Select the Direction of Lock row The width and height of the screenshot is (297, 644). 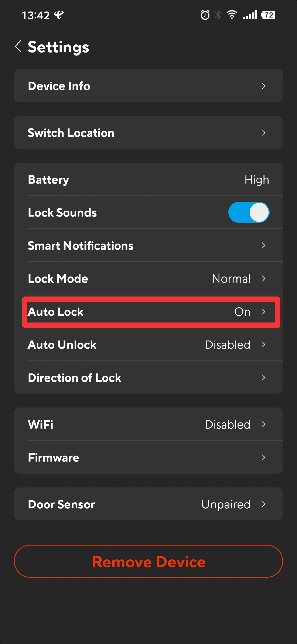(148, 378)
